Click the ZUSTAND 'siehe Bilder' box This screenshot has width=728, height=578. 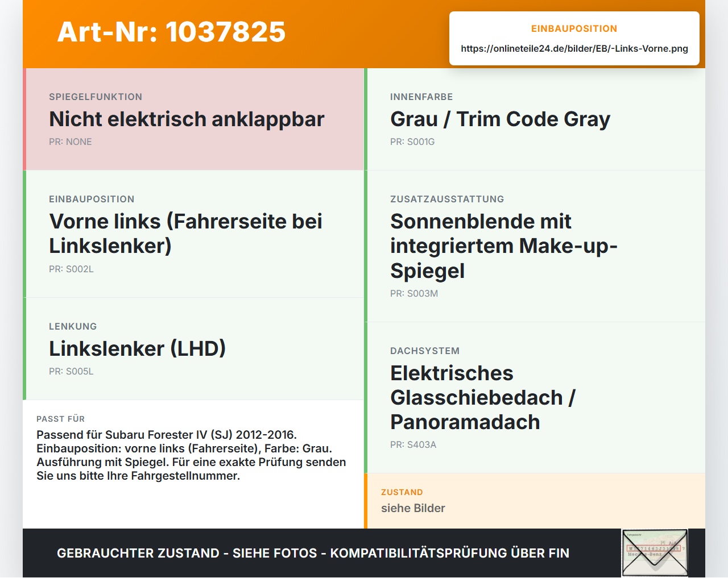click(x=535, y=501)
